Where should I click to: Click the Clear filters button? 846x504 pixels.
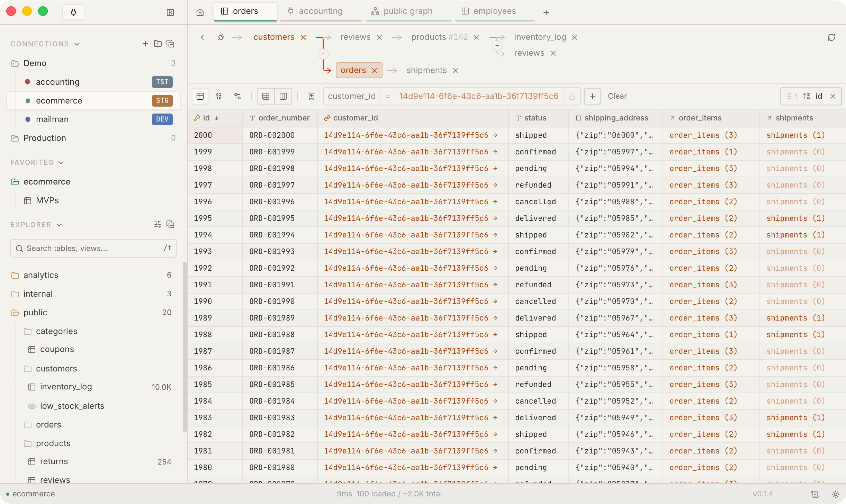[617, 96]
